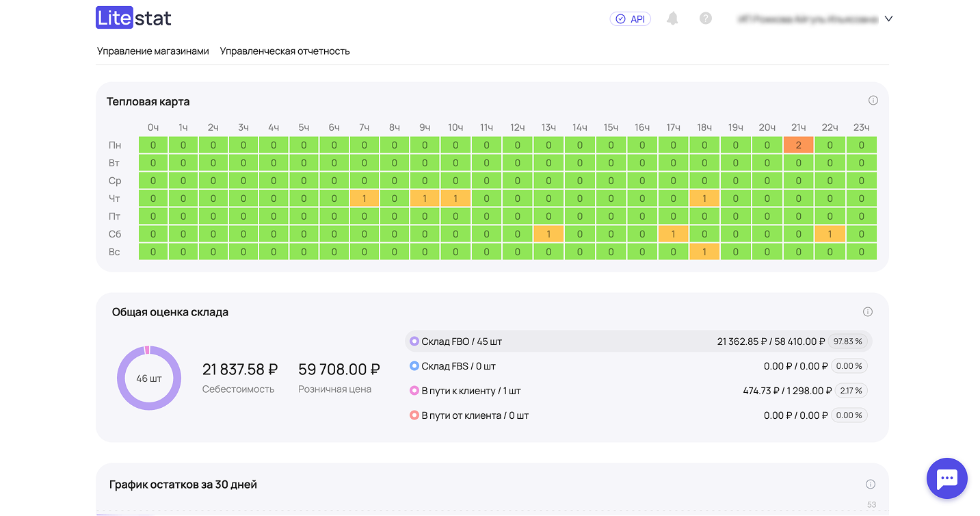Click the Sunday 18ч heatmap cell
This screenshot has width=980, height=516.
click(704, 252)
